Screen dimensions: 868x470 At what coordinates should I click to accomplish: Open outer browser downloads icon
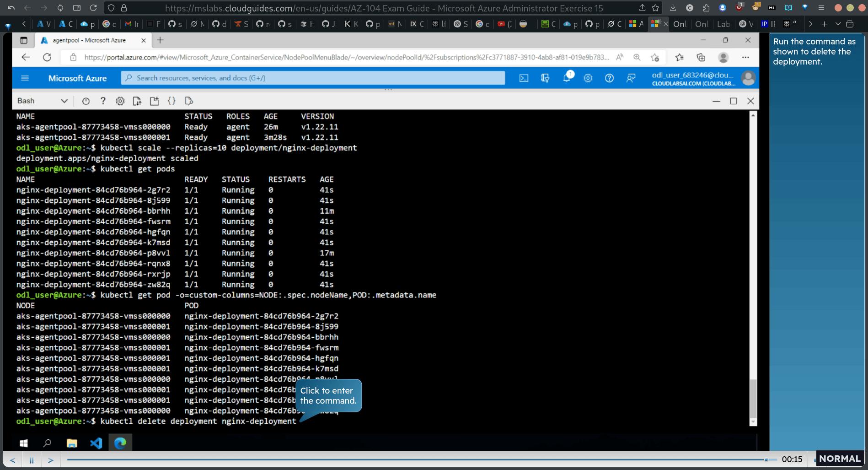(x=673, y=8)
